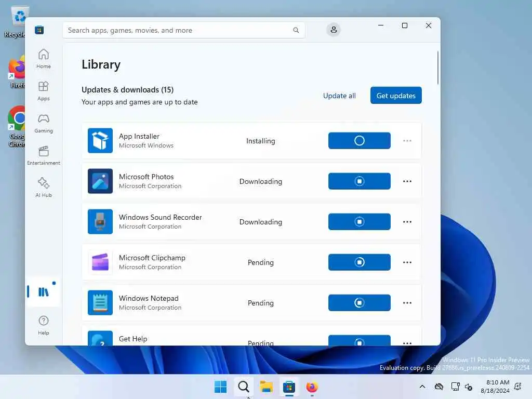Click the 'Windows Notepad' app name

click(149, 298)
